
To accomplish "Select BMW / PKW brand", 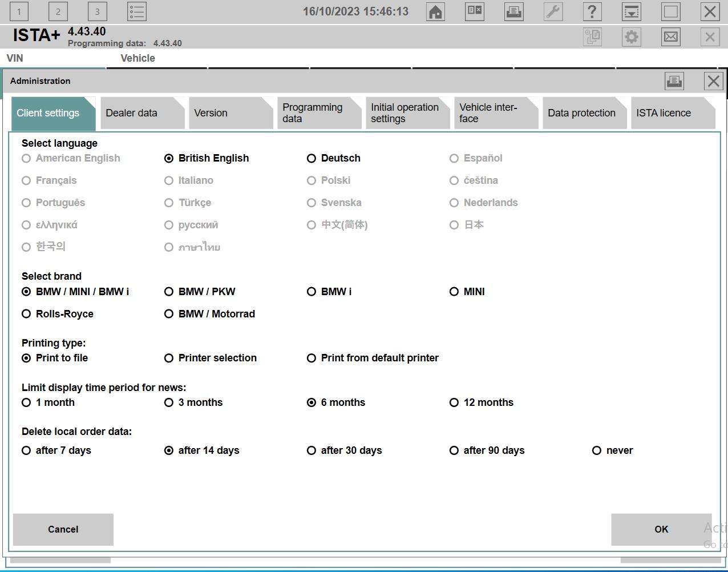I will (200, 292).
